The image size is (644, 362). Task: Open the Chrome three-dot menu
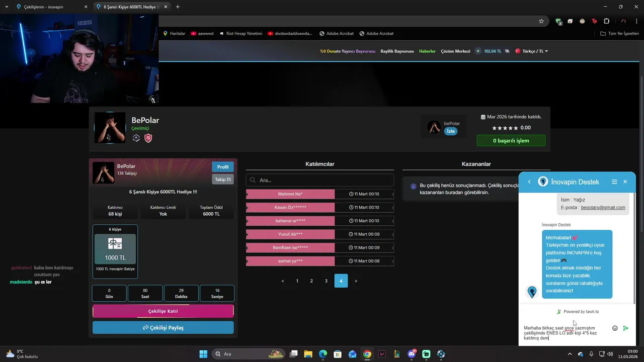pos(635,21)
